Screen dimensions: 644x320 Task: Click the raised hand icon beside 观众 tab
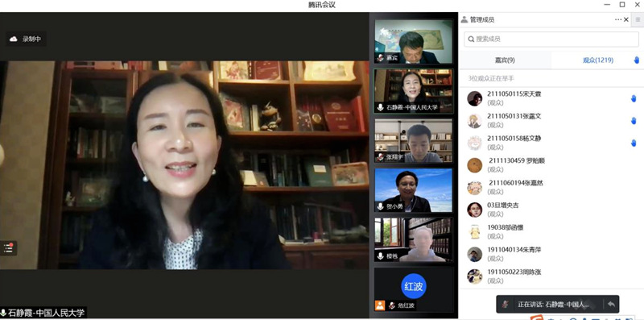point(637,60)
